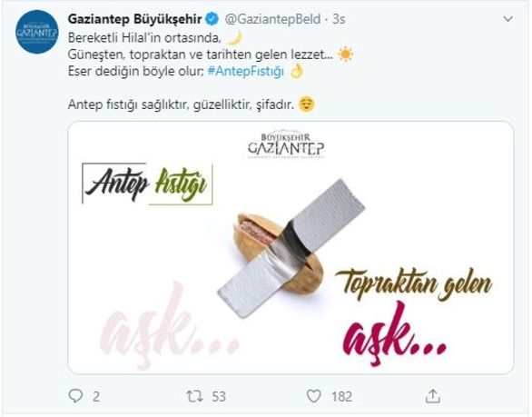Click the sun emoji in tweet
This screenshot has height=417, width=532.
click(x=345, y=55)
